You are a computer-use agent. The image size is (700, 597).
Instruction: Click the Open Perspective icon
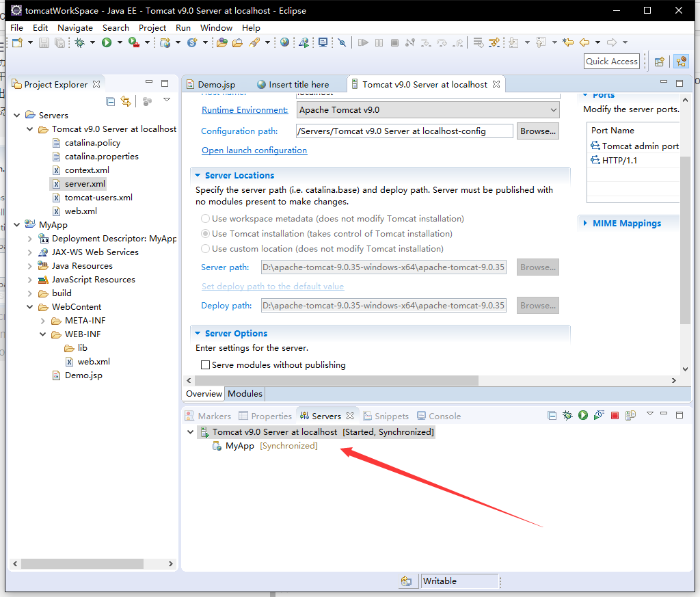pyautogui.click(x=660, y=62)
